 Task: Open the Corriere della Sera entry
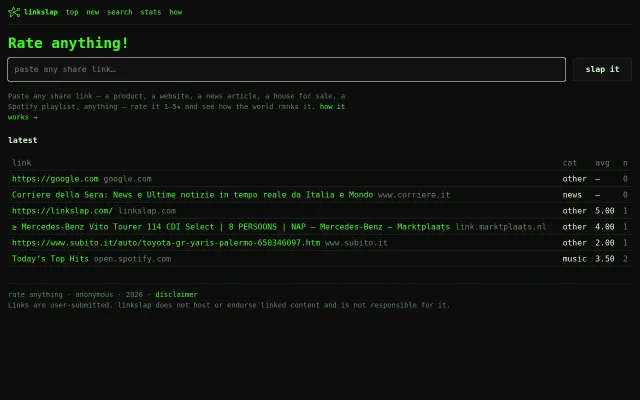coord(192,195)
